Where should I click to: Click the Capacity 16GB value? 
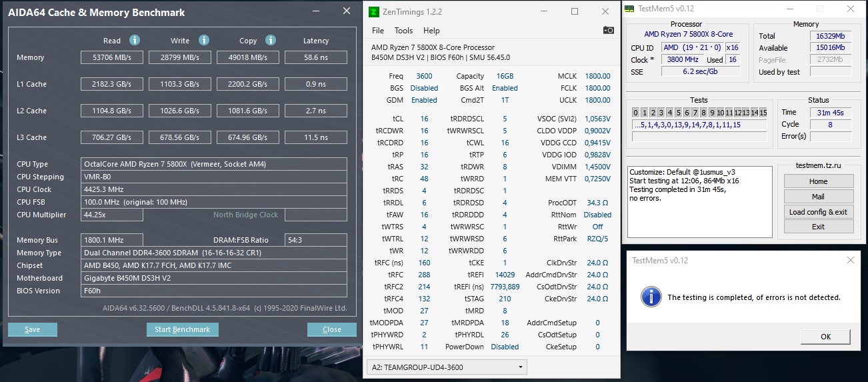pyautogui.click(x=505, y=76)
